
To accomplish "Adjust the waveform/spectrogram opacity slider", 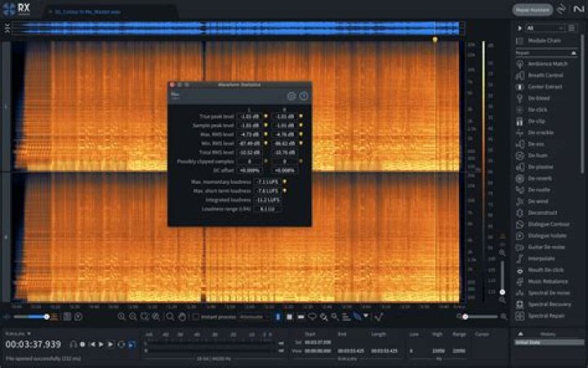I will [33, 316].
